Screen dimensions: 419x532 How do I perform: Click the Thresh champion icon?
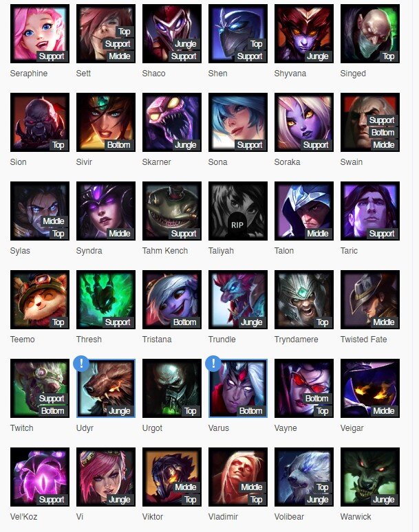106,300
